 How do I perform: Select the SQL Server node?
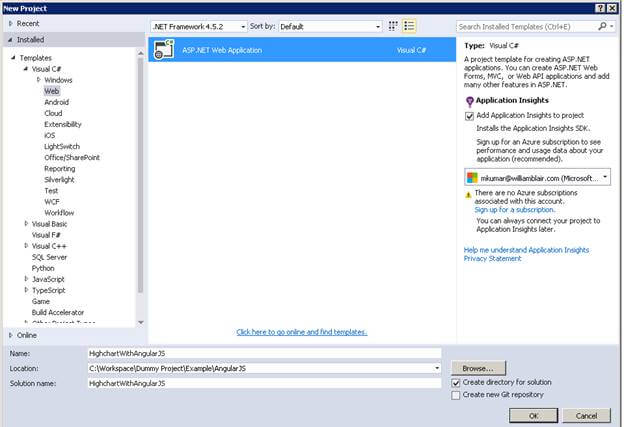coord(49,257)
